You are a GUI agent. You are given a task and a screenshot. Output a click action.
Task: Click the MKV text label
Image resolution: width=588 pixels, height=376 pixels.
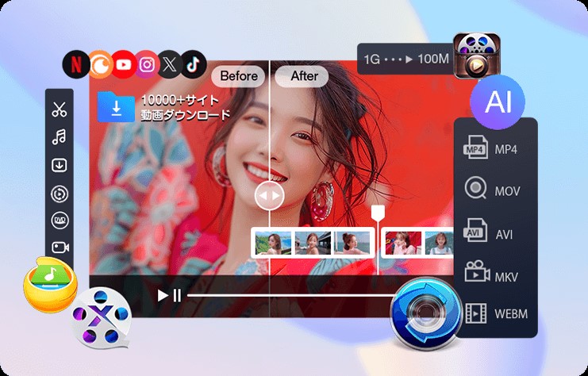(506, 278)
